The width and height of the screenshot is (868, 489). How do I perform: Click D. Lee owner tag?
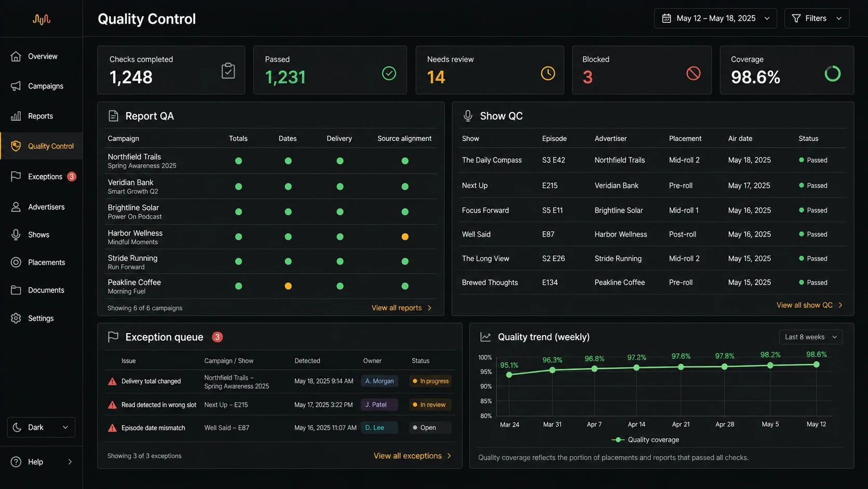[379, 428]
